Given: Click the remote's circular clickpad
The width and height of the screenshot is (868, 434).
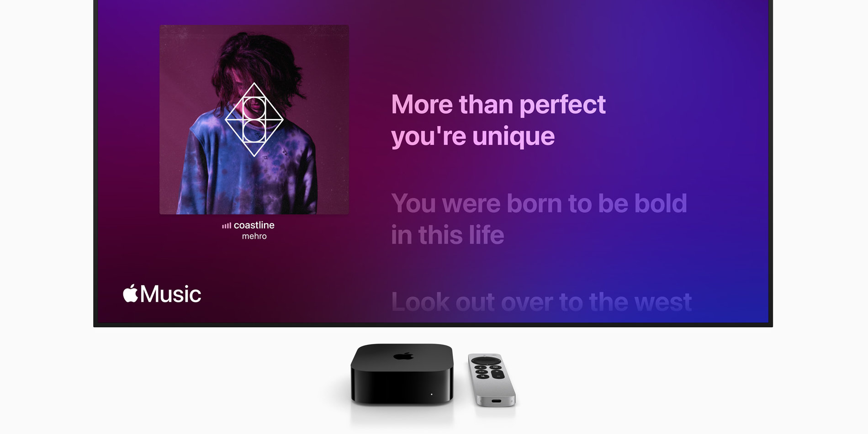Looking at the screenshot, I should click(x=486, y=361).
